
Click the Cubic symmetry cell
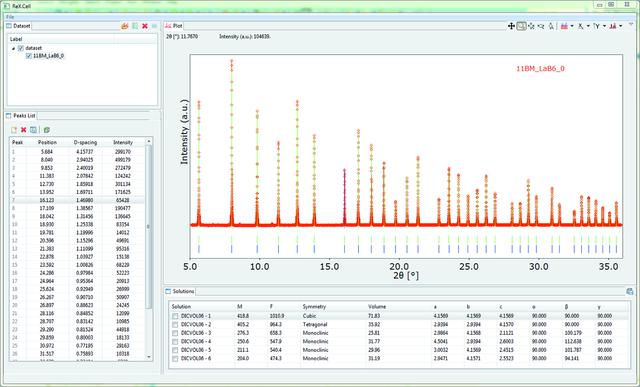(309, 316)
